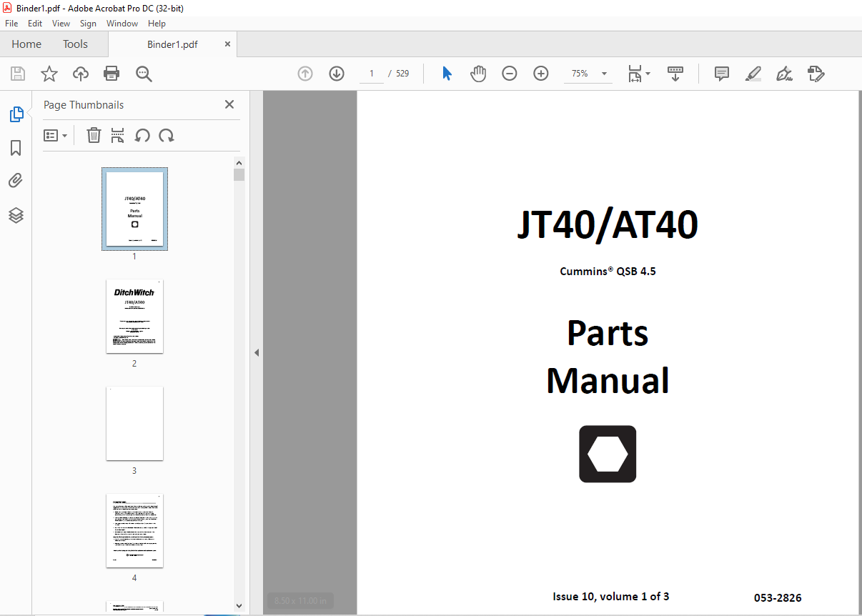Viewport: 862px width, 616px height.
Task: Select page 4 thumbnail
Action: [134, 530]
